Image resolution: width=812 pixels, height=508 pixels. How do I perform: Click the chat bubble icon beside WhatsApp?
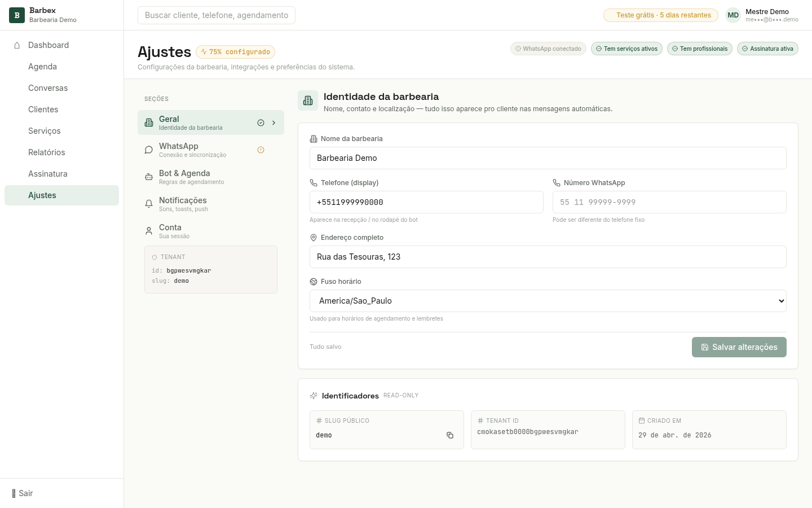point(149,150)
